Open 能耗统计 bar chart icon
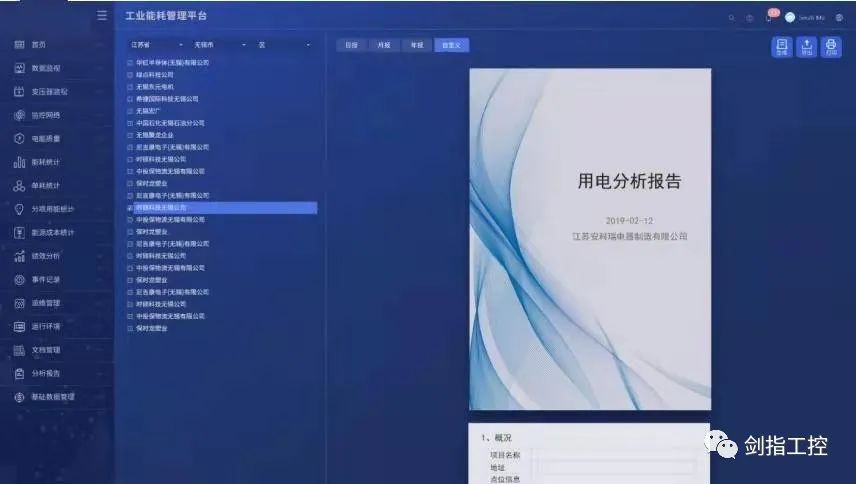The width and height of the screenshot is (856, 484). 19,162
